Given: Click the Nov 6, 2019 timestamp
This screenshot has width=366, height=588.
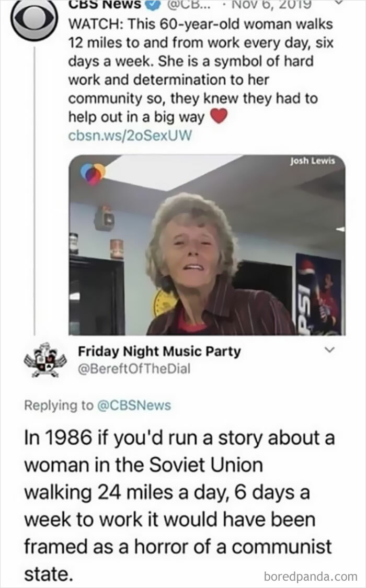Looking at the screenshot, I should pos(278,5).
